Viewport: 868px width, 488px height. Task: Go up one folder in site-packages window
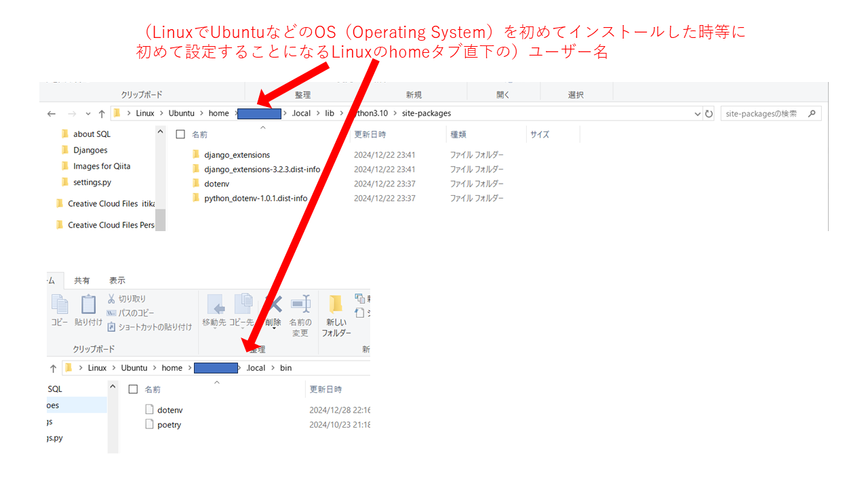[102, 114]
